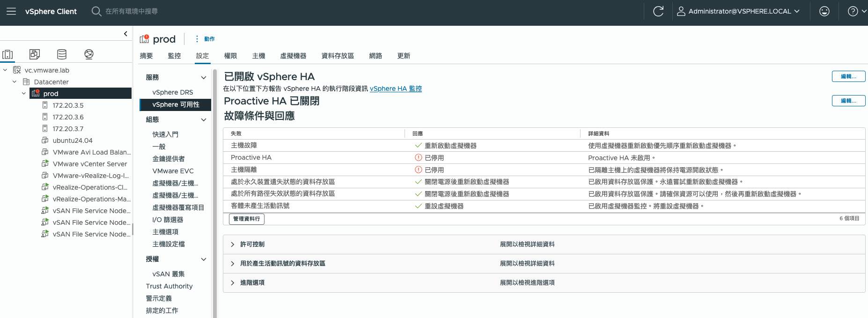
Task: Open the 資料存放區 tab
Action: tap(338, 56)
